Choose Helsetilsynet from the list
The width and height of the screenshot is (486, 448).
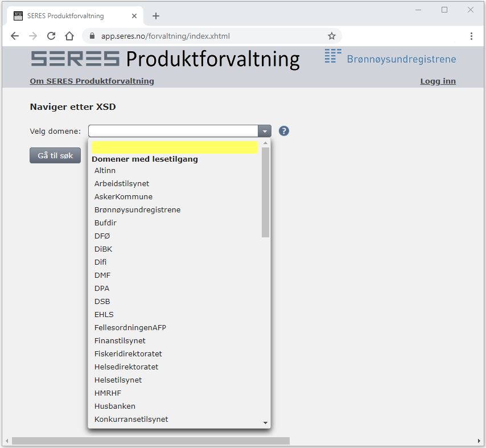click(x=175, y=380)
